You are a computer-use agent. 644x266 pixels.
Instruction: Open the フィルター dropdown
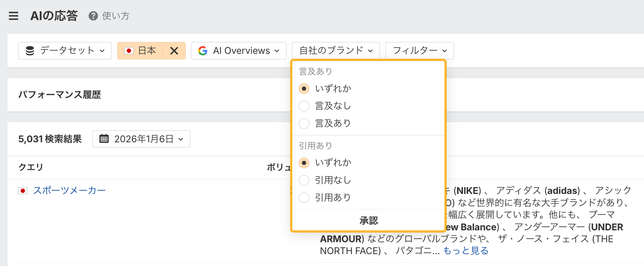point(419,51)
